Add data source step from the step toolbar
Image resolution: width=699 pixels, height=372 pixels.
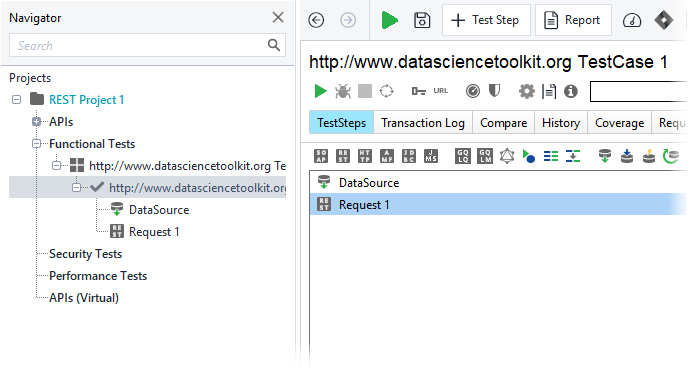tap(605, 156)
